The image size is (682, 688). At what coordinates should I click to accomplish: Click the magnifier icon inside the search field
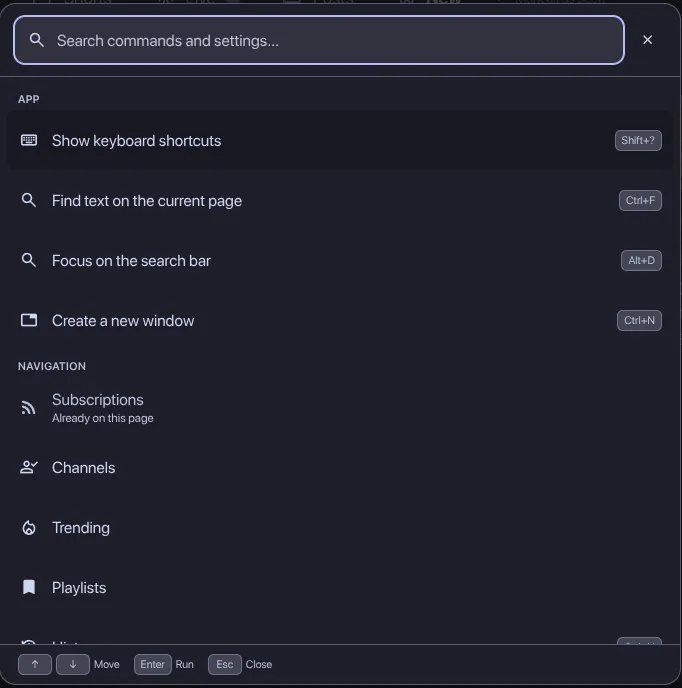click(x=37, y=40)
